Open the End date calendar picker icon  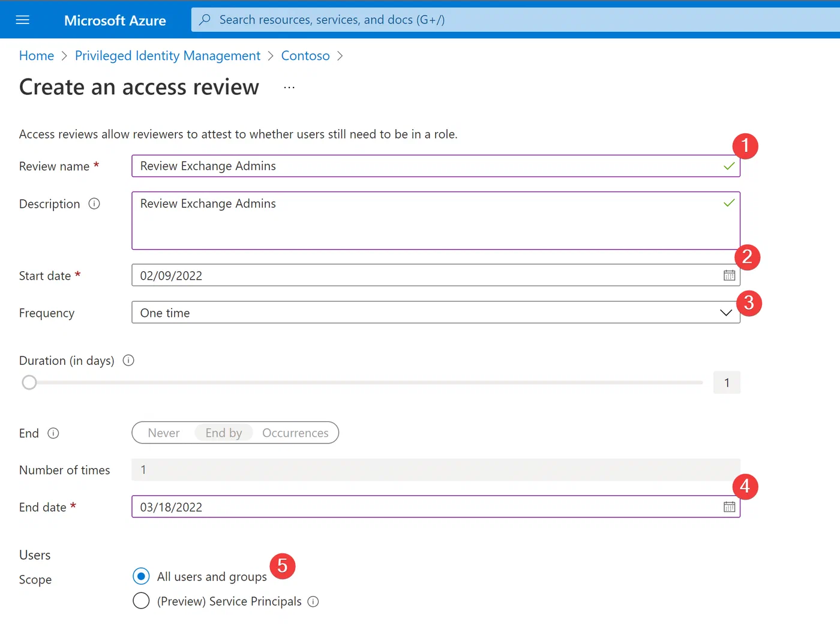coord(729,507)
